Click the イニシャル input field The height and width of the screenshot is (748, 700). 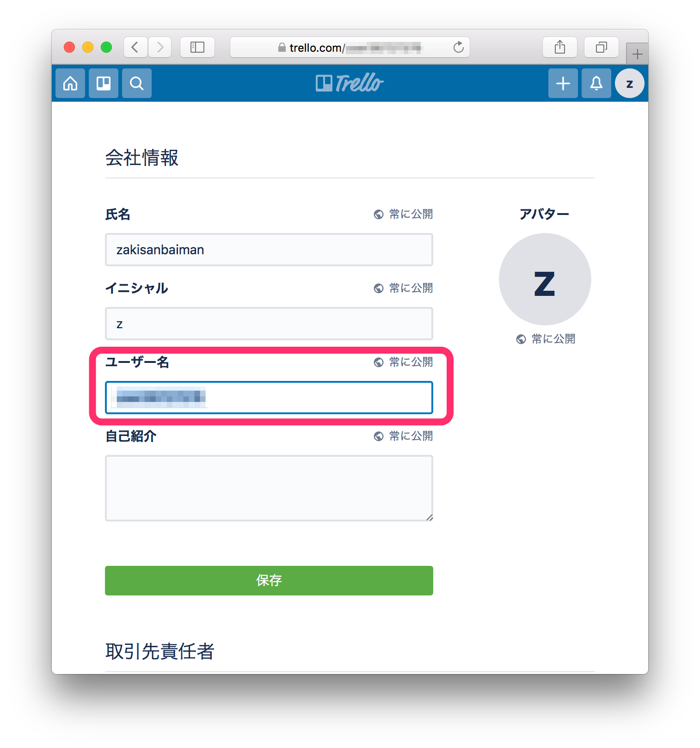tap(269, 324)
